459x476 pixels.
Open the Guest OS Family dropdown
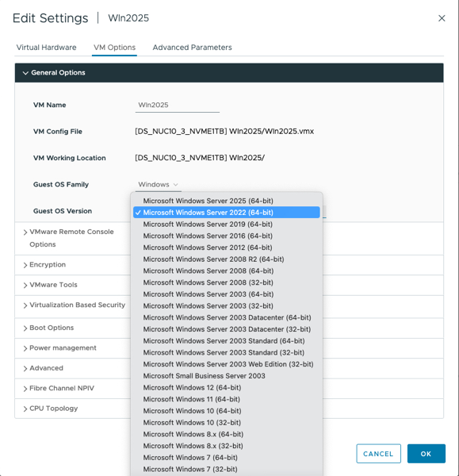(x=158, y=185)
